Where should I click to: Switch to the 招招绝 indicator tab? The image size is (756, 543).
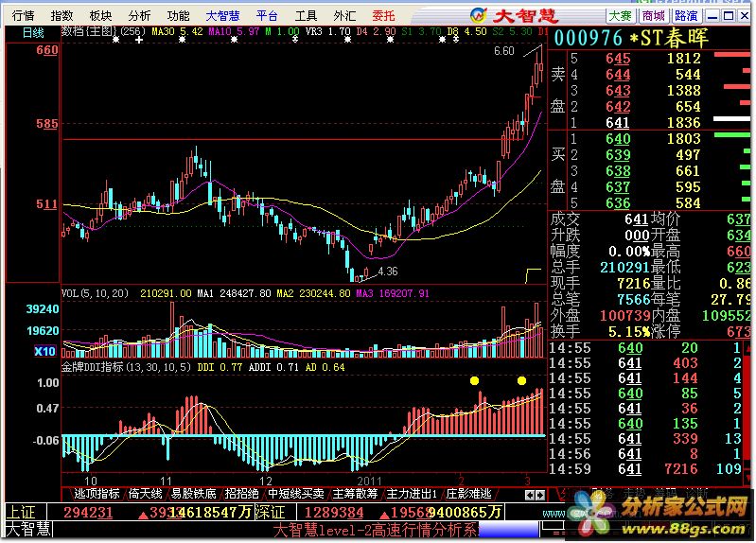point(241,494)
